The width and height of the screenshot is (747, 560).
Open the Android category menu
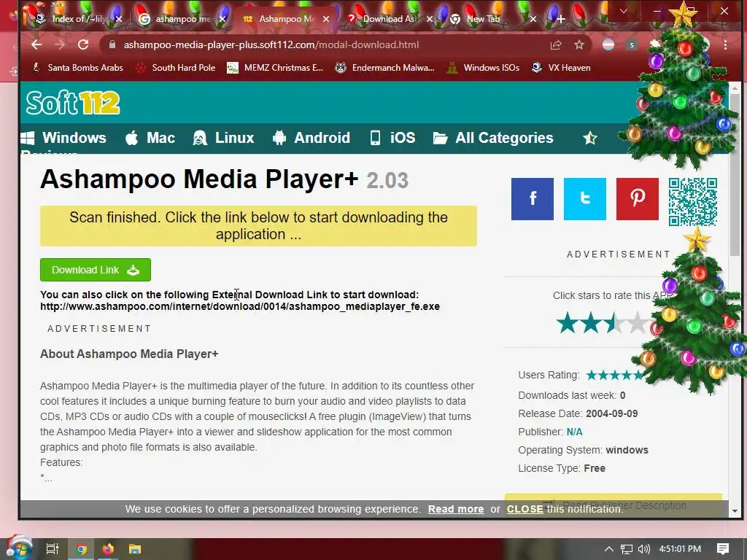click(x=311, y=138)
